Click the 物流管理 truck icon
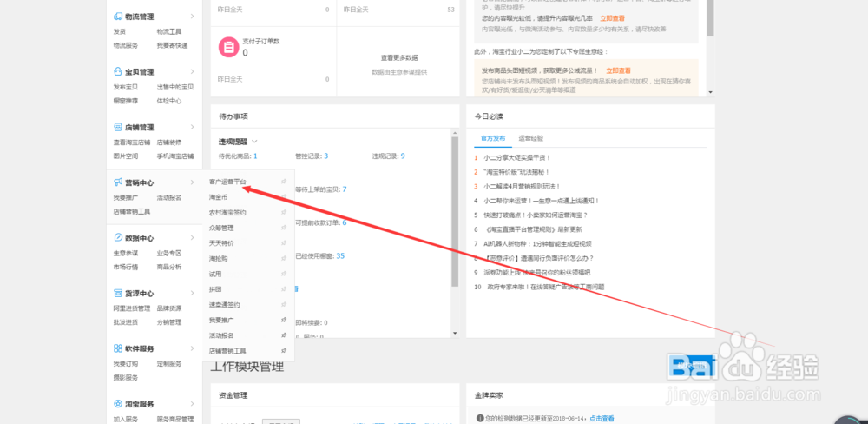The image size is (868, 424). tap(118, 17)
